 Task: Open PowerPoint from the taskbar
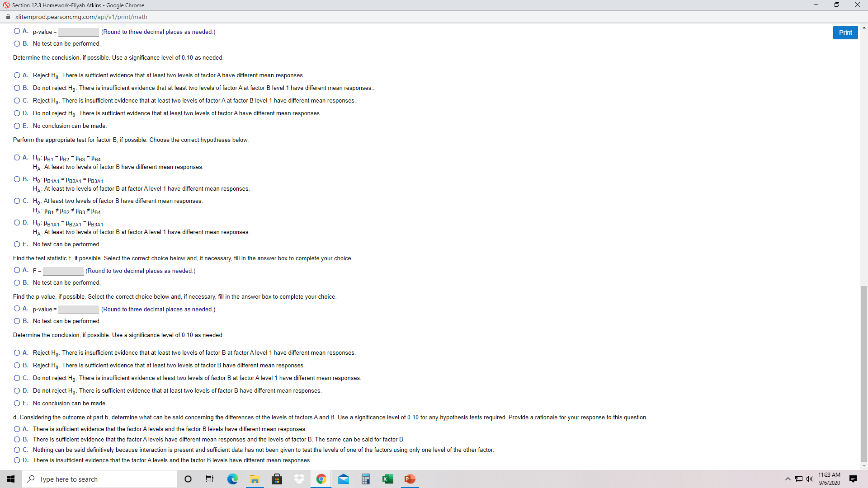tap(410, 479)
